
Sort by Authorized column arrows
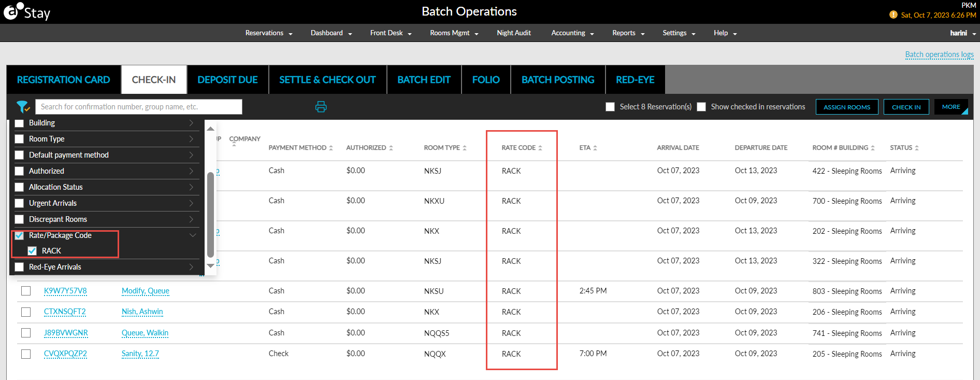coord(391,148)
